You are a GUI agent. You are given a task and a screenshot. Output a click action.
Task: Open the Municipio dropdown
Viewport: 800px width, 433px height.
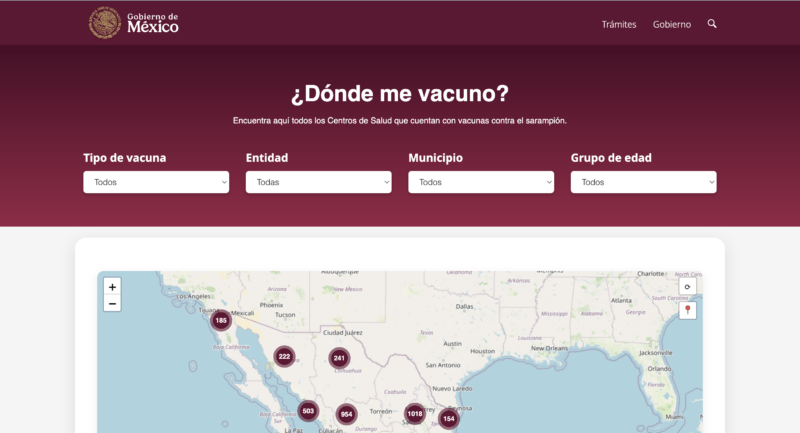(481, 182)
